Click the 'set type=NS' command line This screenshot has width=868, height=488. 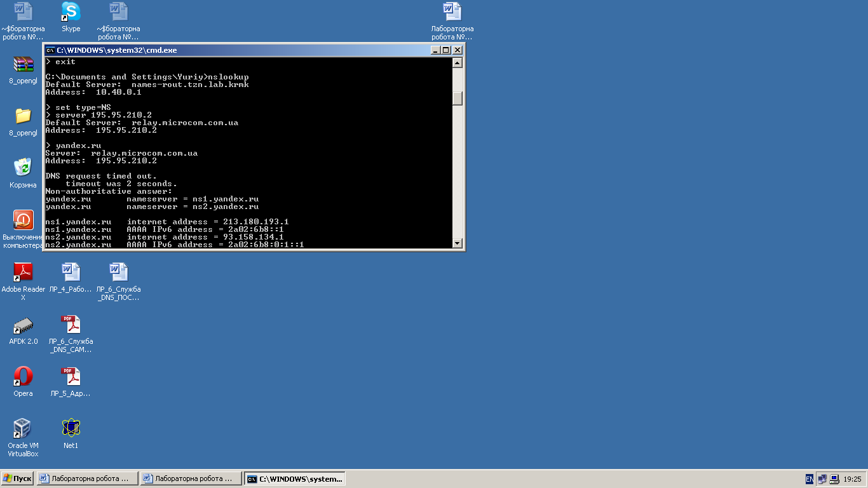point(78,107)
